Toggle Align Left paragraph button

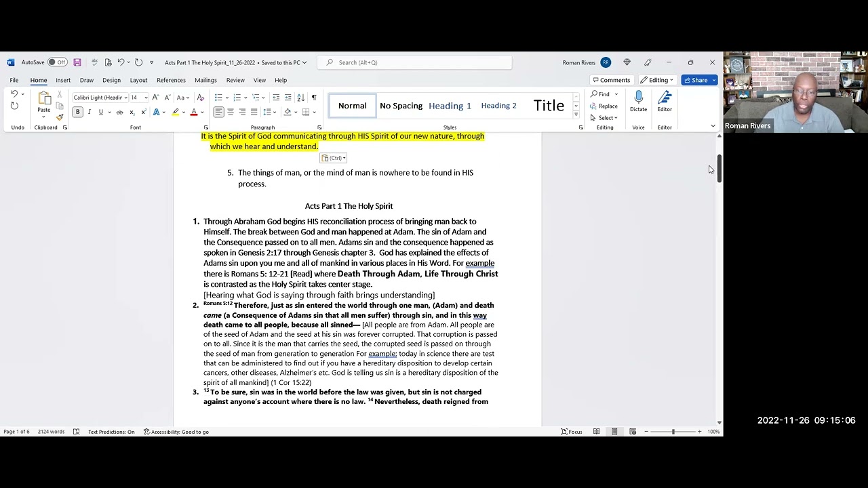218,112
